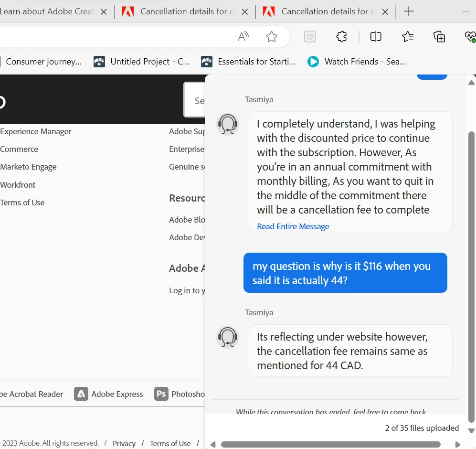Open a new browser tab
The height and width of the screenshot is (449, 476).
pyautogui.click(x=409, y=11)
